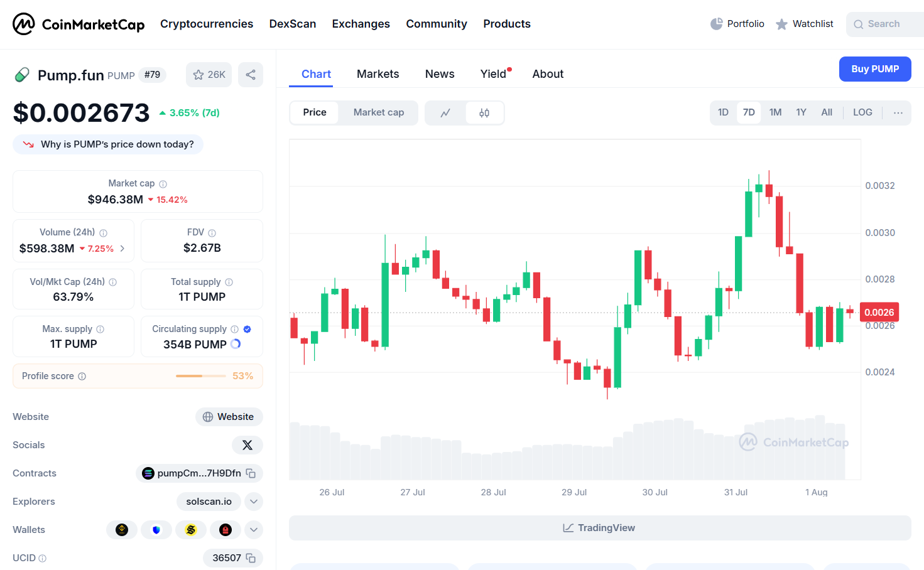This screenshot has height=570, width=924.
Task: Click the Pump.fun pill coin icon
Action: point(22,75)
